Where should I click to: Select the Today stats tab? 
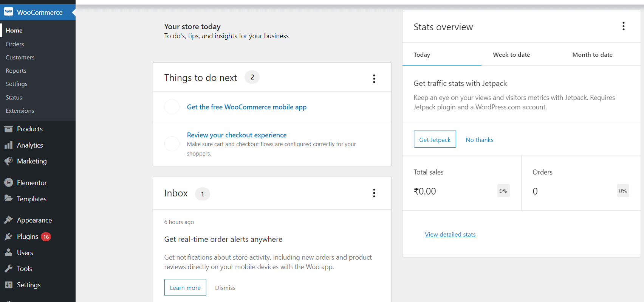442,54
